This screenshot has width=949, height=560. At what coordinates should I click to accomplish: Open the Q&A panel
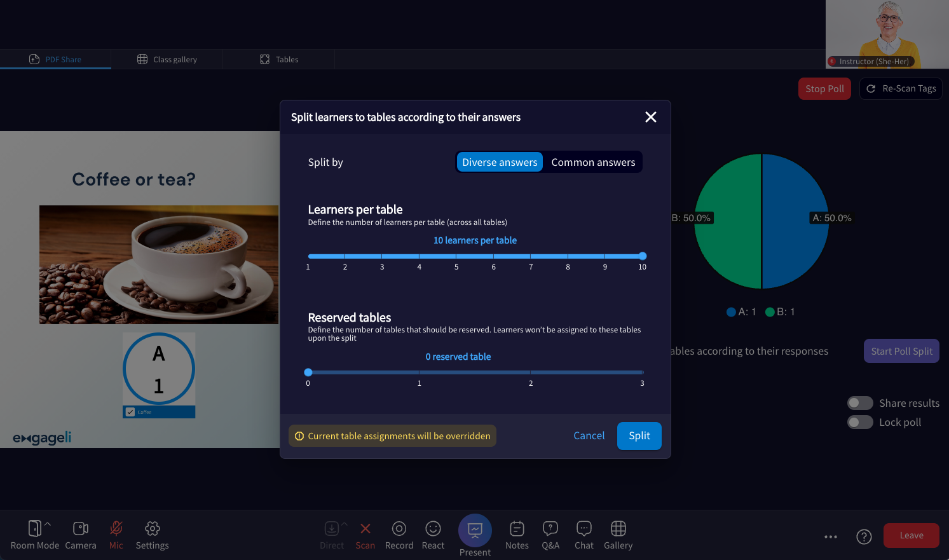click(550, 529)
